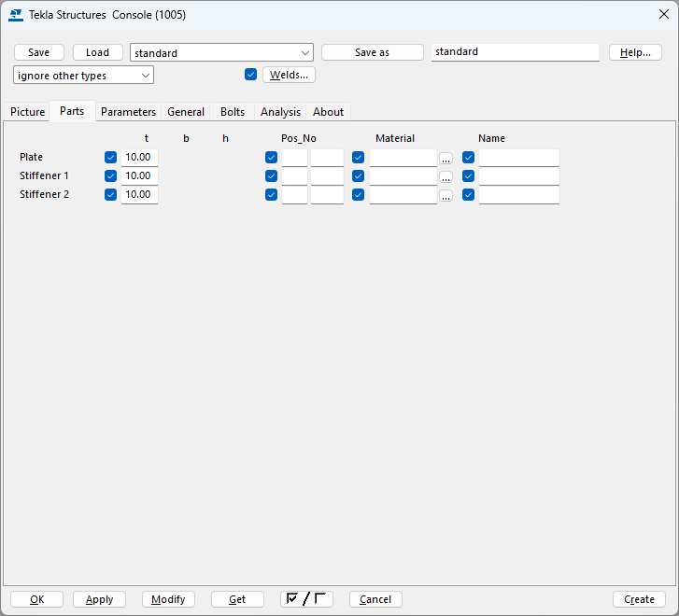
Task: Open the Analysis tab
Action: pyautogui.click(x=280, y=112)
